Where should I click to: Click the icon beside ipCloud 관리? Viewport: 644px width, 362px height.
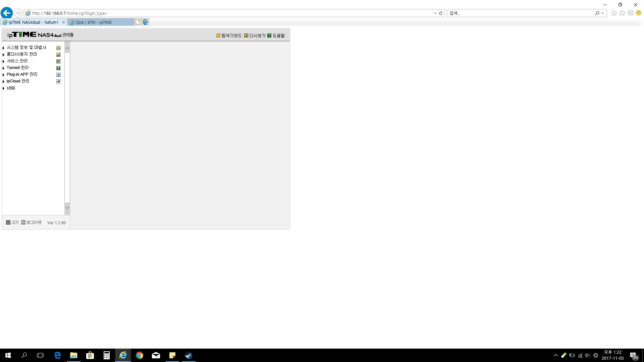(58, 81)
